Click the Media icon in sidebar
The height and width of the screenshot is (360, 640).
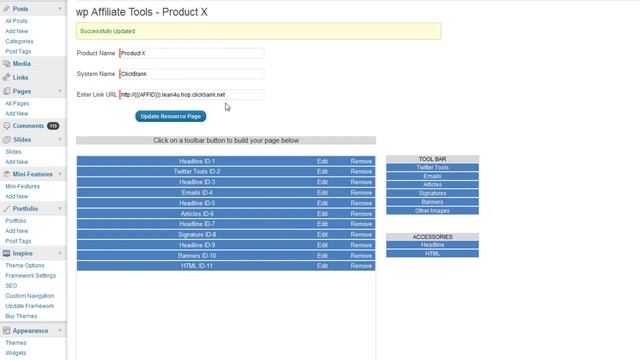pos(7,64)
